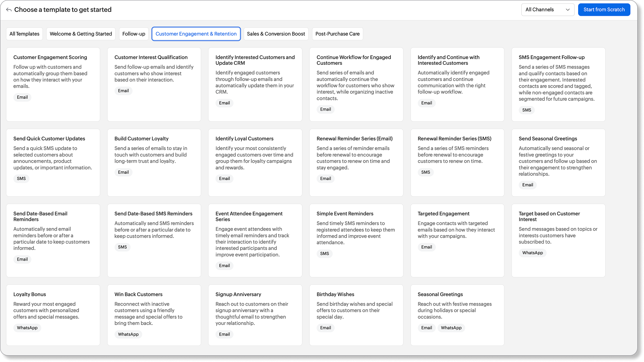Select Send Date-Based Email Reminders template

pos(53,240)
